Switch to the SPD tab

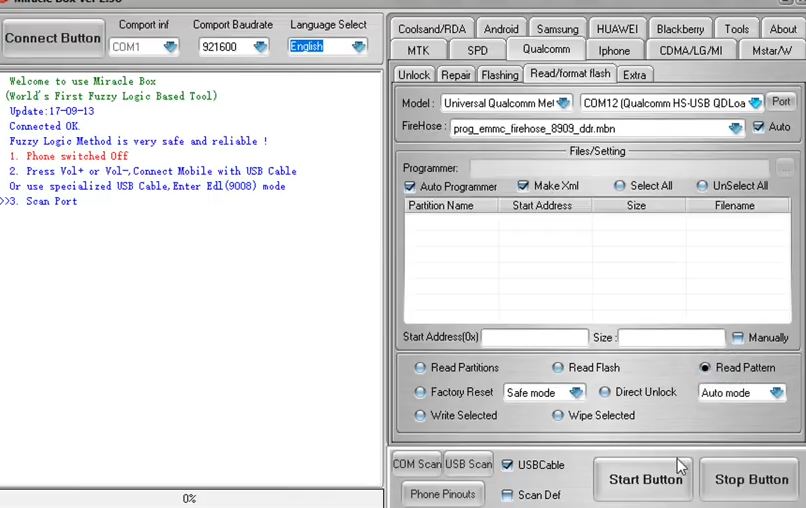[x=477, y=50]
